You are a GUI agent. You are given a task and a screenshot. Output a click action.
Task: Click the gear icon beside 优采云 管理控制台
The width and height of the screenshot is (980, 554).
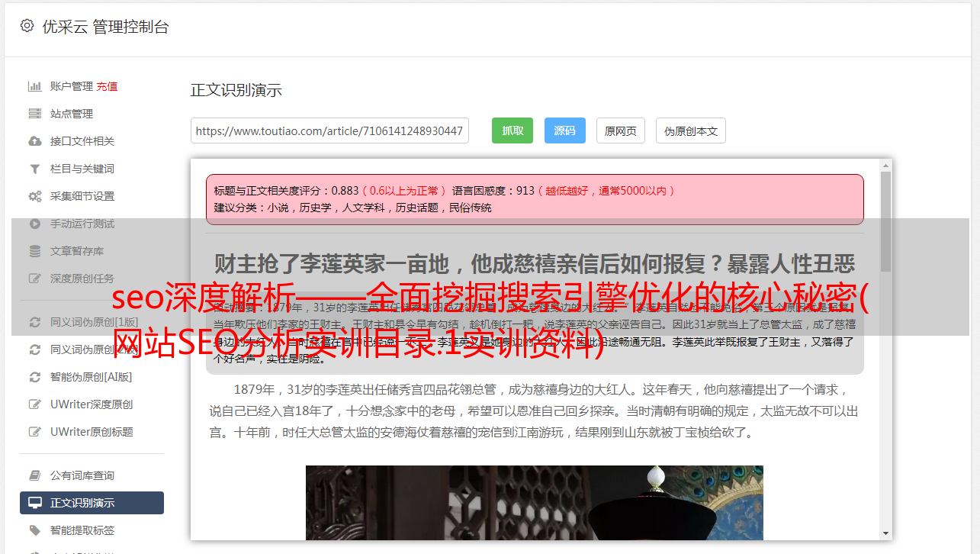pyautogui.click(x=27, y=26)
